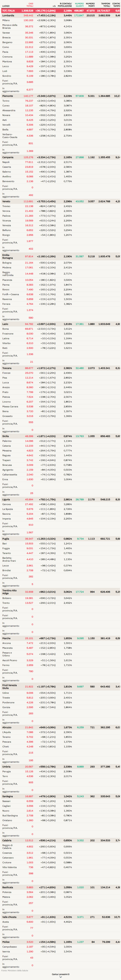Select the Caltanissetta province row

tap(61, 474)
